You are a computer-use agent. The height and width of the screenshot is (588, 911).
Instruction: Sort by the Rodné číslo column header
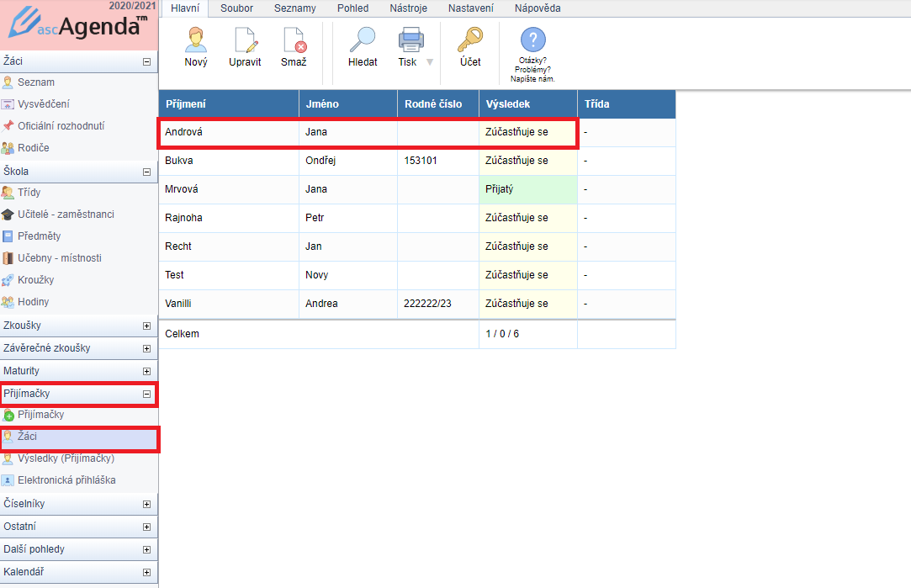click(x=438, y=104)
